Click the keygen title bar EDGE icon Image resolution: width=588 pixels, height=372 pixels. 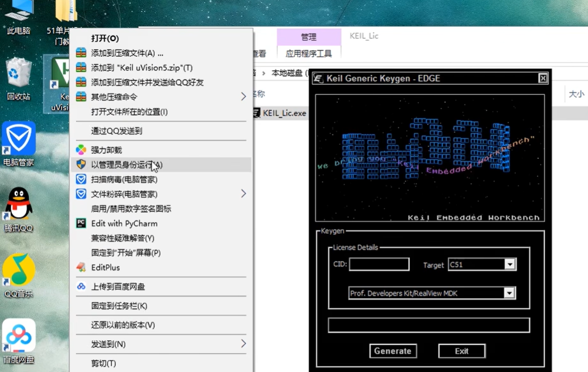[x=318, y=78]
